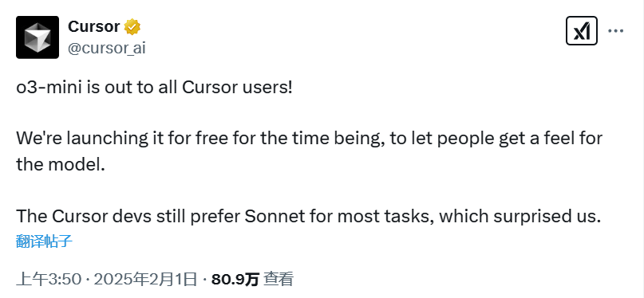
Task: Open the @cursor_ai handle link
Action: (x=106, y=49)
